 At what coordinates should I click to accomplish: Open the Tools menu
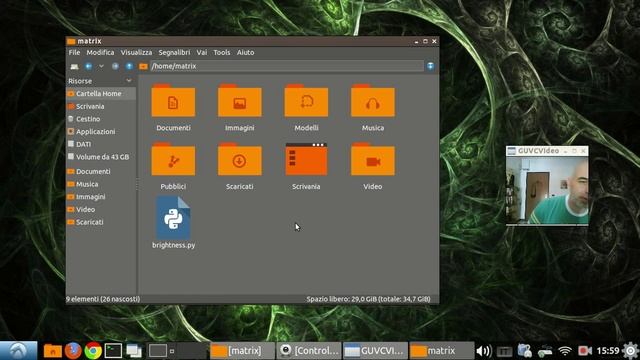coord(222,52)
